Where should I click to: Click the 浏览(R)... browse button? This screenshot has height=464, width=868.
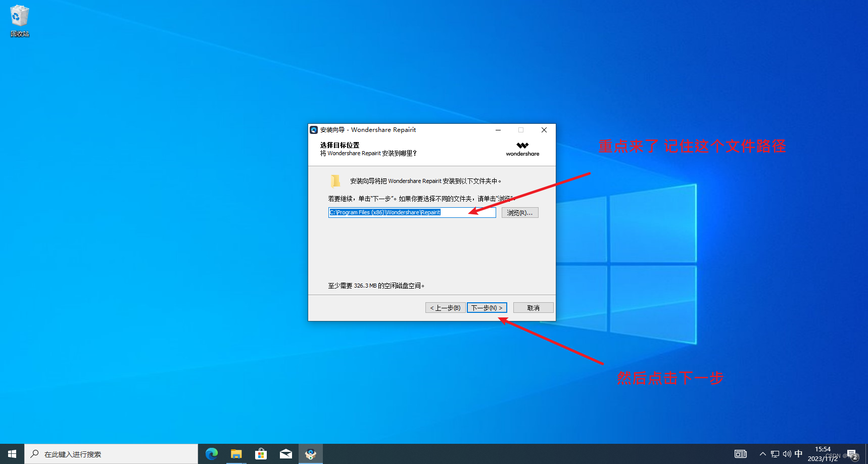tap(520, 213)
